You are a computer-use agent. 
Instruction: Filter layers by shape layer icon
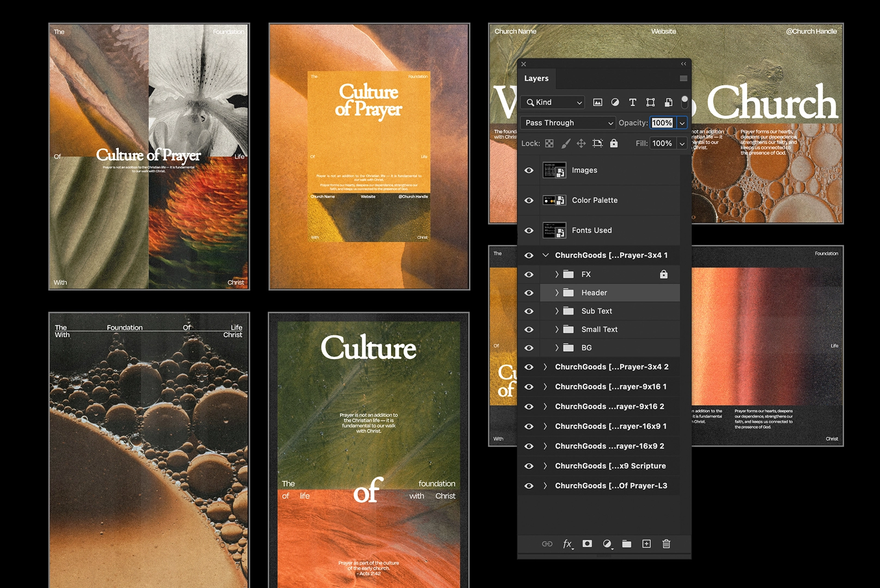click(x=650, y=102)
